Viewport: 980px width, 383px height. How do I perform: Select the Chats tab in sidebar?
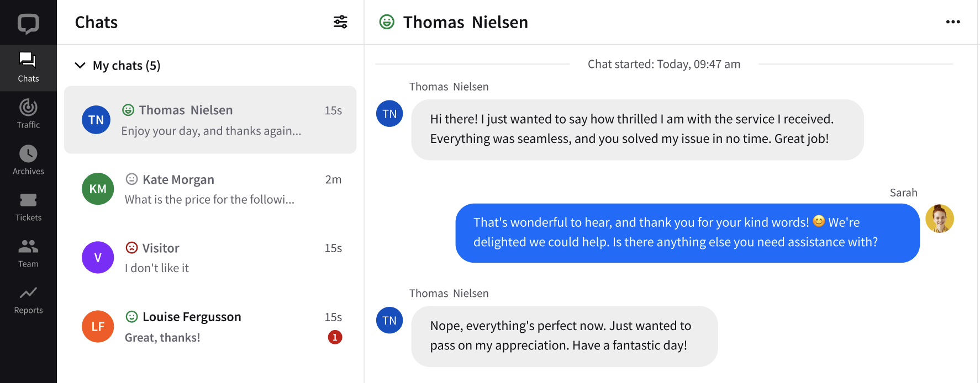click(28, 67)
